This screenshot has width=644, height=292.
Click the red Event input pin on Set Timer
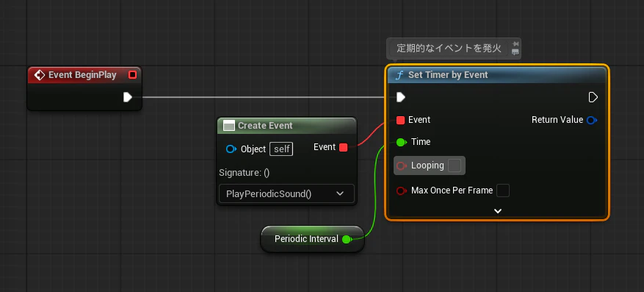[x=400, y=120]
